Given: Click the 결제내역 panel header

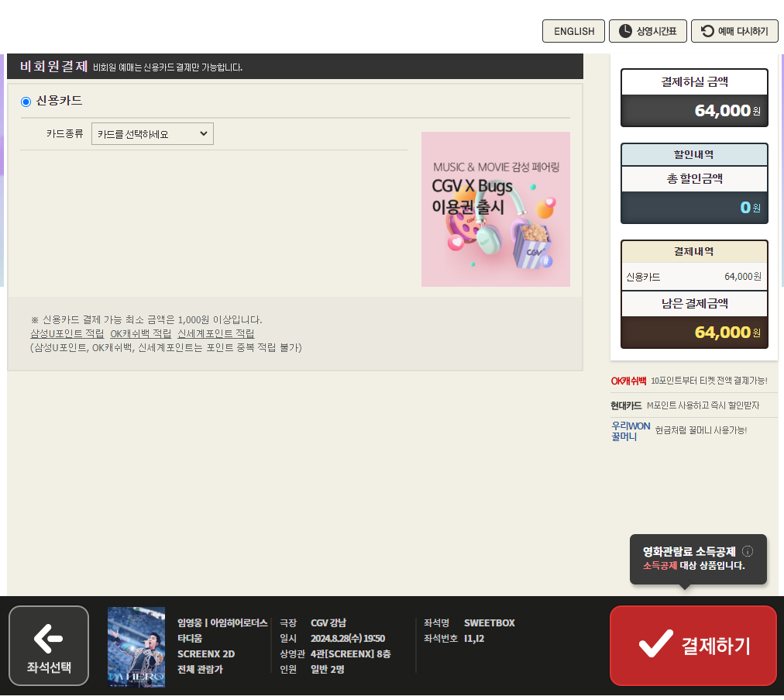Looking at the screenshot, I should 694,252.
